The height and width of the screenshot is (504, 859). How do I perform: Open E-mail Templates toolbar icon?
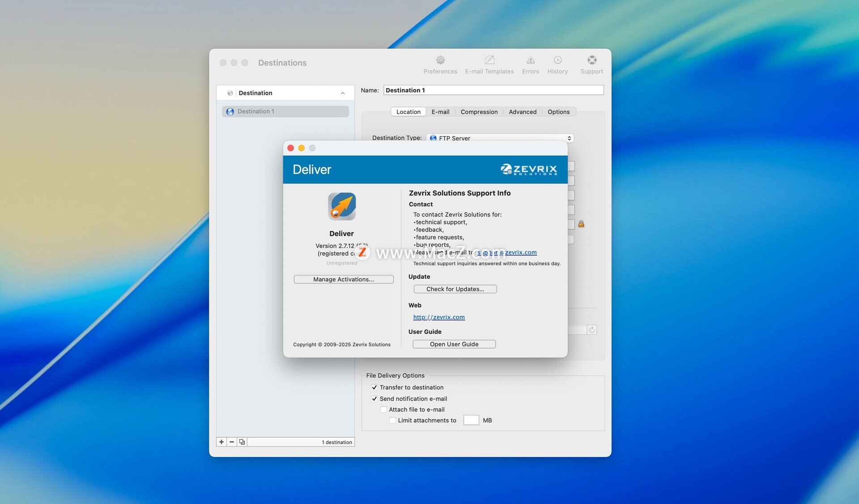coord(489,60)
